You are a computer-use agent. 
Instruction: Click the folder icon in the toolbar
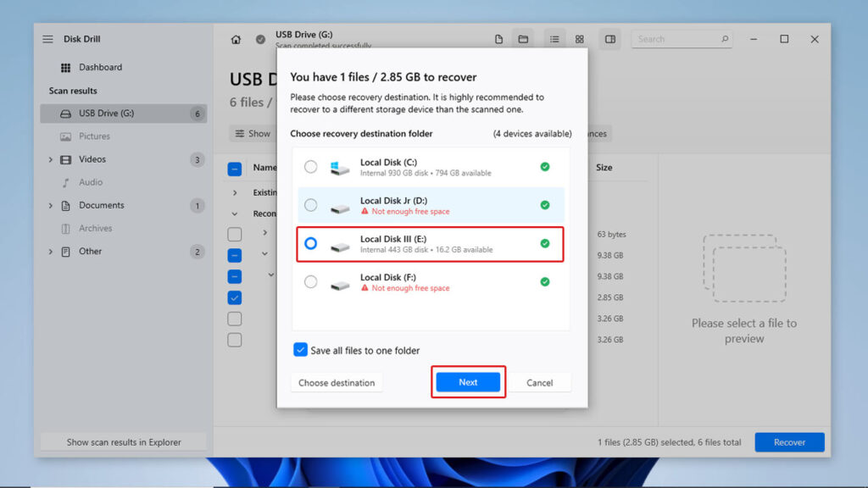tap(524, 39)
